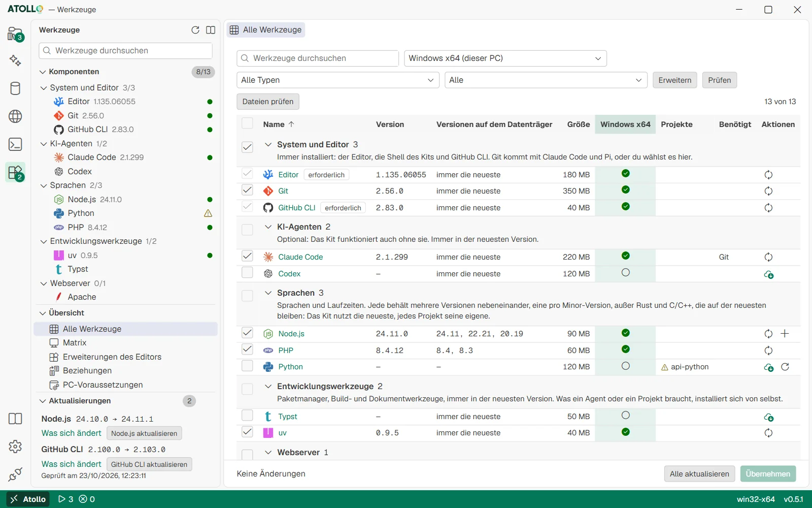
Task: Check the Python row checkbox
Action: 247,366
